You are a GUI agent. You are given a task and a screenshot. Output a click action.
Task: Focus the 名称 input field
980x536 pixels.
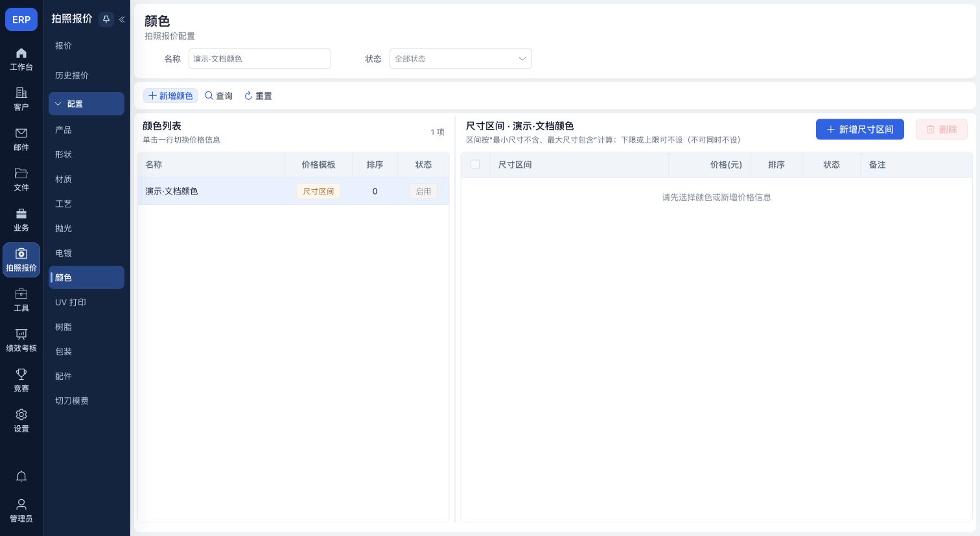(259, 58)
